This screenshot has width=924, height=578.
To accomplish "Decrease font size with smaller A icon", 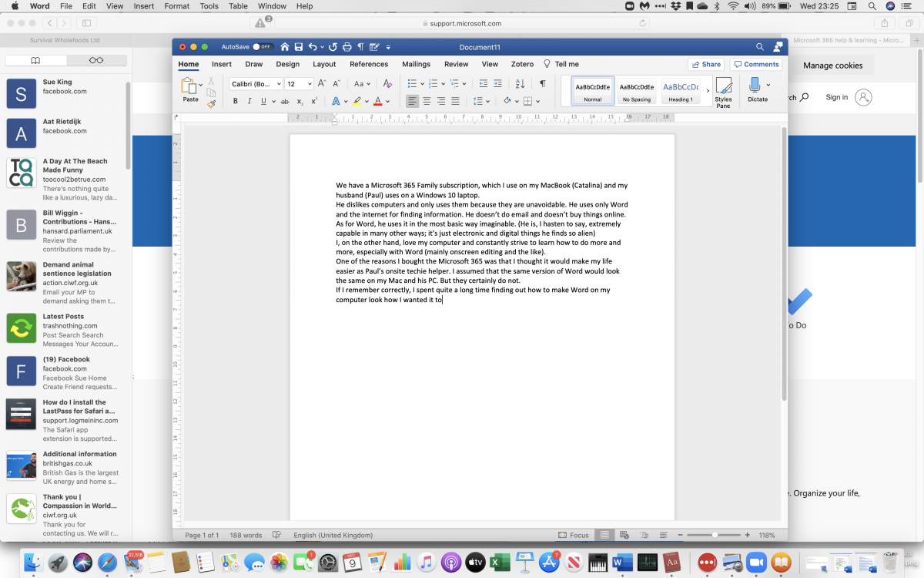I will tap(336, 83).
